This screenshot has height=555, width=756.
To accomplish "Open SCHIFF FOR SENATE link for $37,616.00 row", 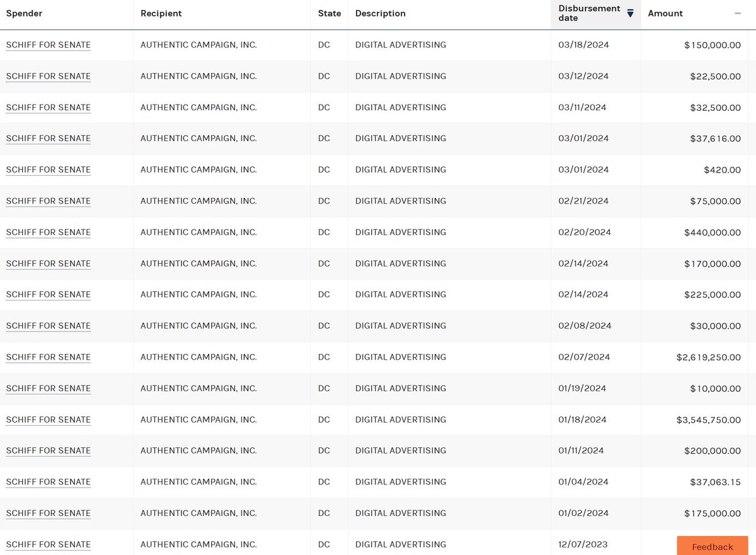I will click(x=49, y=139).
